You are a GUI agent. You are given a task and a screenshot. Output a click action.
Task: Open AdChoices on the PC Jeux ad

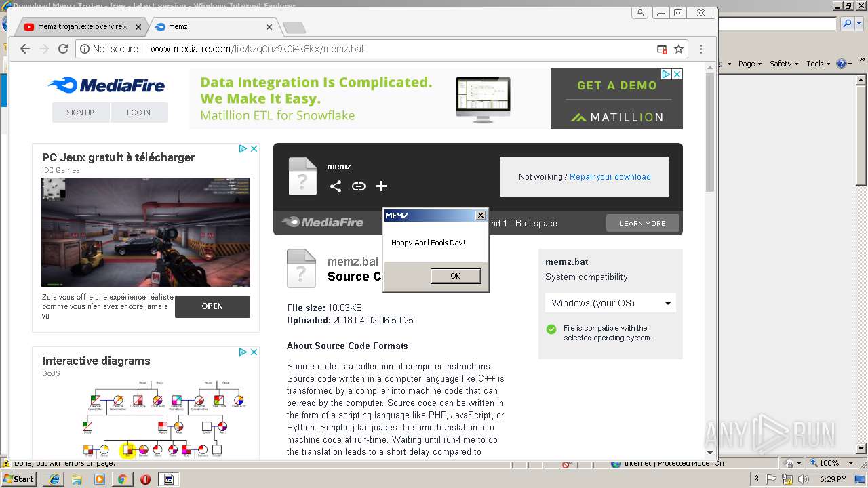[243, 148]
